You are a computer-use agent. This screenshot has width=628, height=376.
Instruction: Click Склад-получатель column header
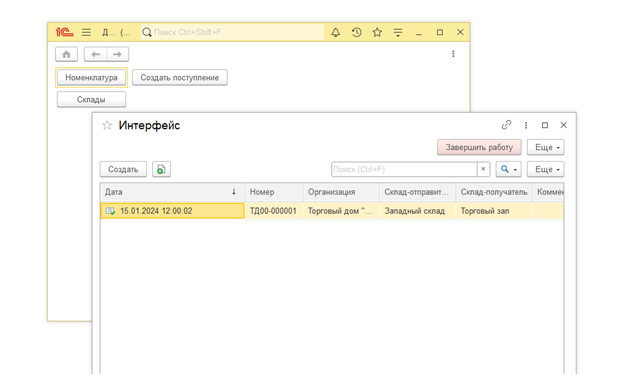[x=494, y=192]
